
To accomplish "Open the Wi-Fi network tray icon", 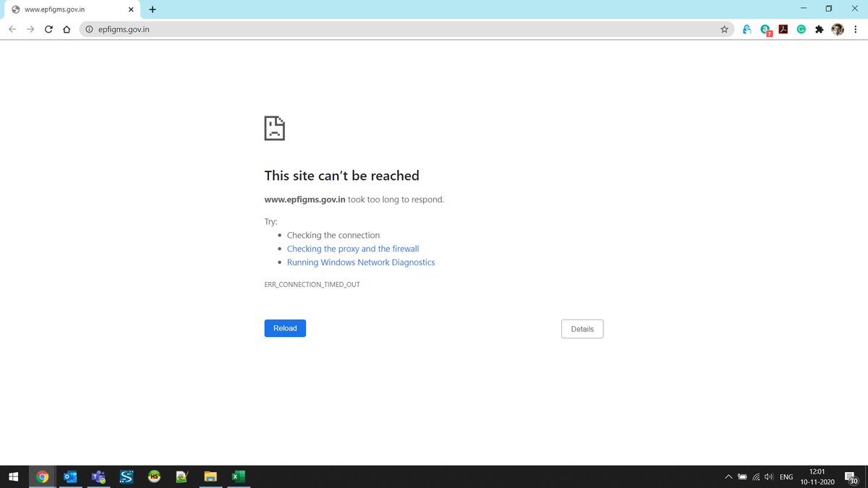I will [x=756, y=477].
